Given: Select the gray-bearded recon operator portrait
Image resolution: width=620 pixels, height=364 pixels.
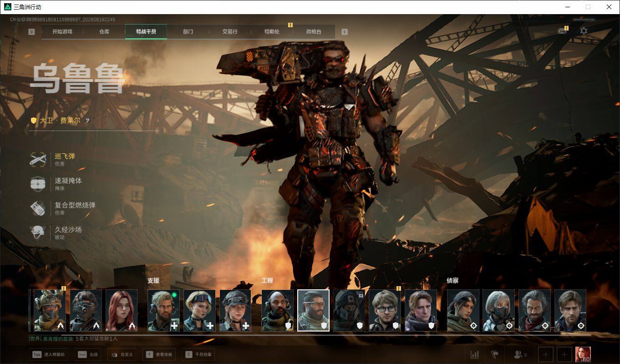Looking at the screenshot, I should point(535,310).
